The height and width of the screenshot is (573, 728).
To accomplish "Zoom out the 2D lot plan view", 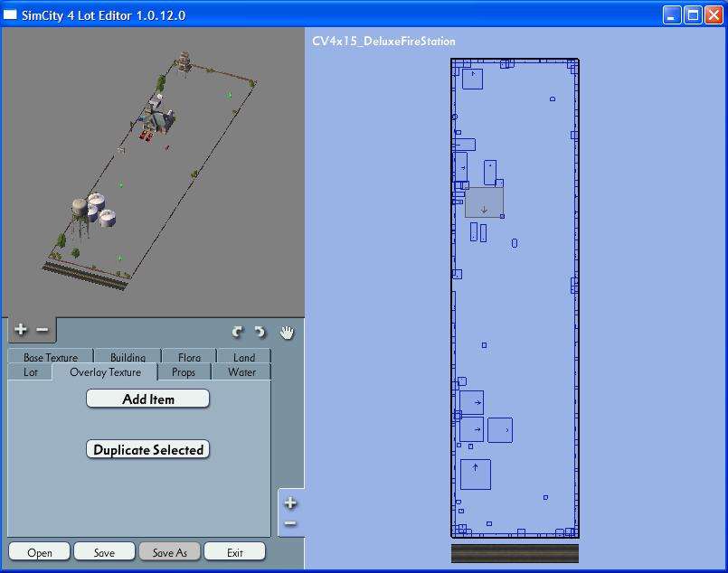I will click(x=290, y=523).
